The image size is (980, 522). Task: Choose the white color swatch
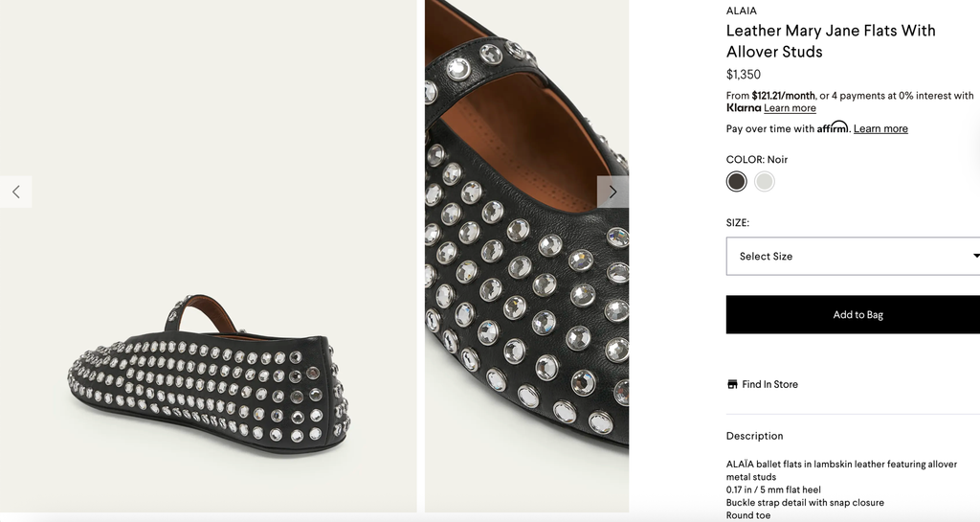point(764,181)
